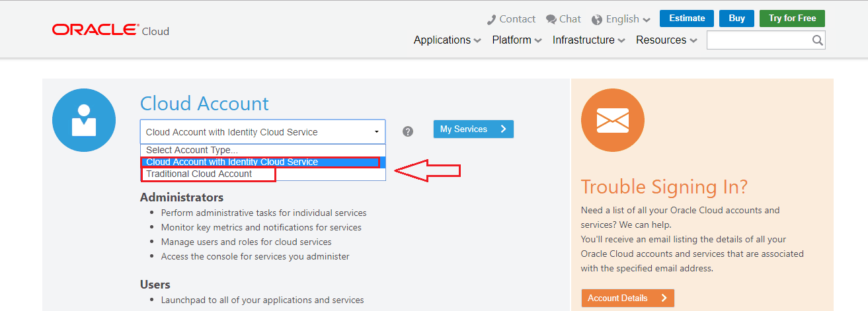Screen dimensions: 868x311
Task: Click 'Access the console for services you administer'
Action: pos(255,256)
